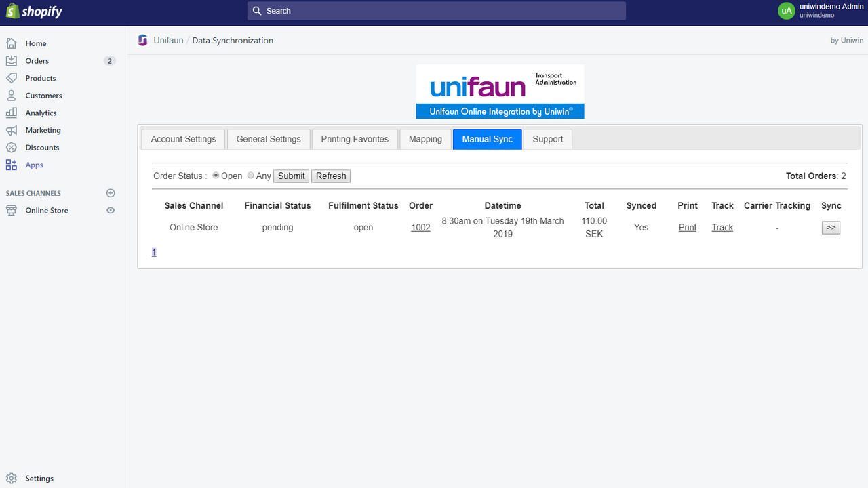Go to page 1 pagination link
This screenshot has height=488, width=868.
coord(154,252)
